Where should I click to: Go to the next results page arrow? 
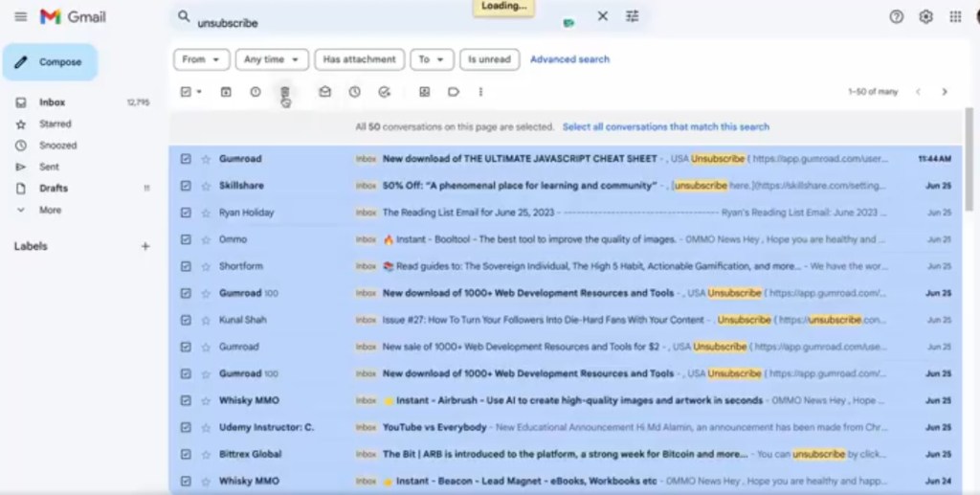pyautogui.click(x=945, y=92)
